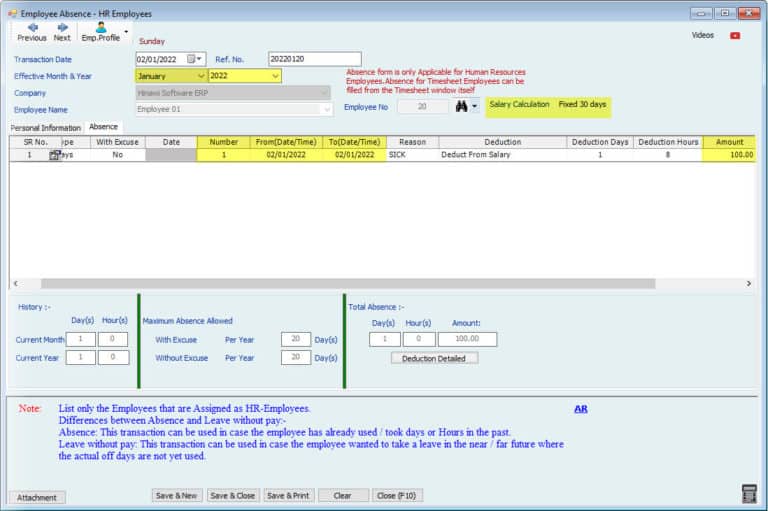Expand the January month dropdown
This screenshot has width=768, height=511.
click(200, 76)
